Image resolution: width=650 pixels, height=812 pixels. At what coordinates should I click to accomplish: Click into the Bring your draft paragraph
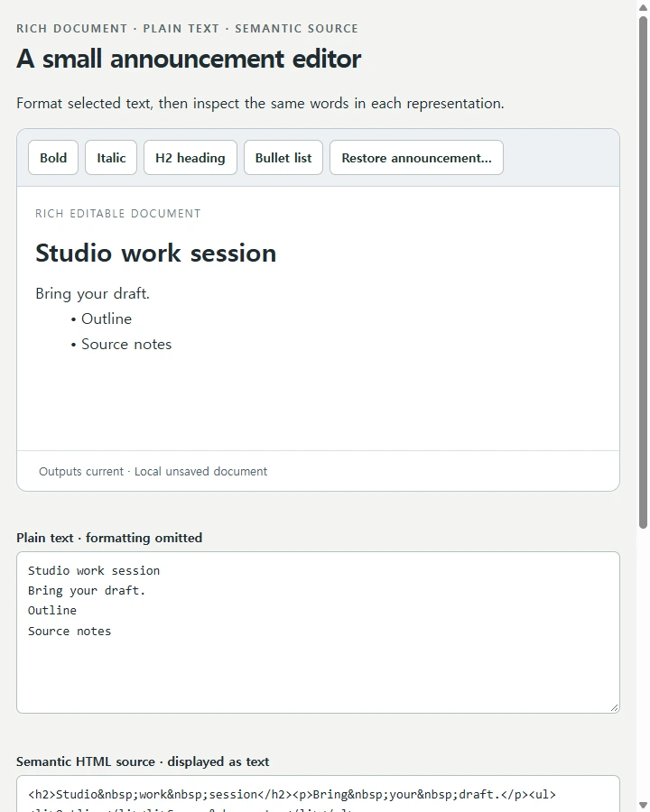(92, 293)
